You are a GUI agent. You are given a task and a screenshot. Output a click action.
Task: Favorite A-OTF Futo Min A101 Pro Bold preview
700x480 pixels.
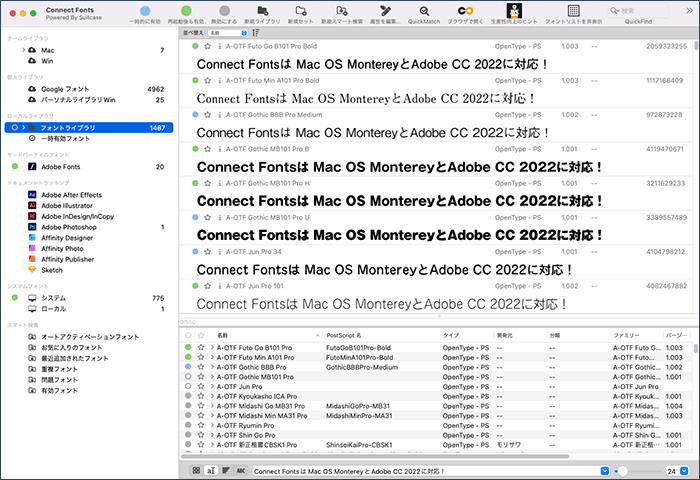click(x=207, y=81)
